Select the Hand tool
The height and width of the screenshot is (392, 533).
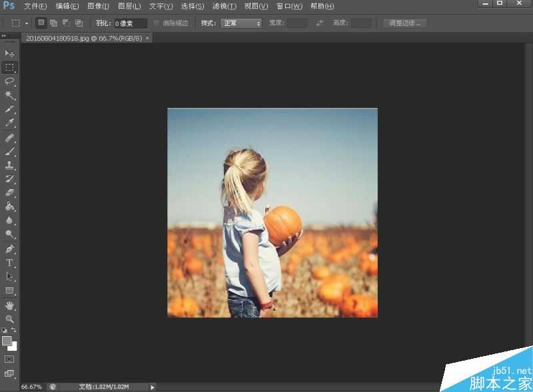point(9,305)
